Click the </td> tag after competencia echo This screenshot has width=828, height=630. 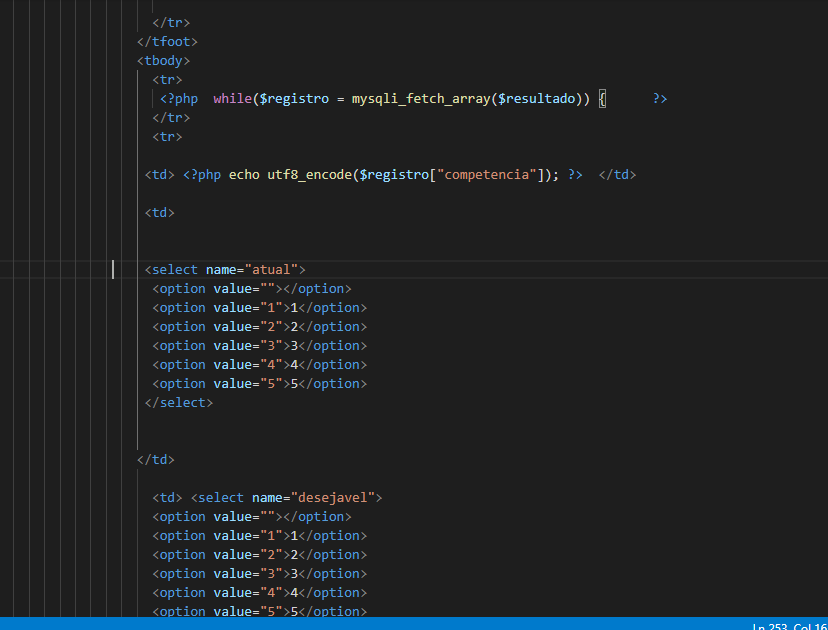[x=617, y=175]
